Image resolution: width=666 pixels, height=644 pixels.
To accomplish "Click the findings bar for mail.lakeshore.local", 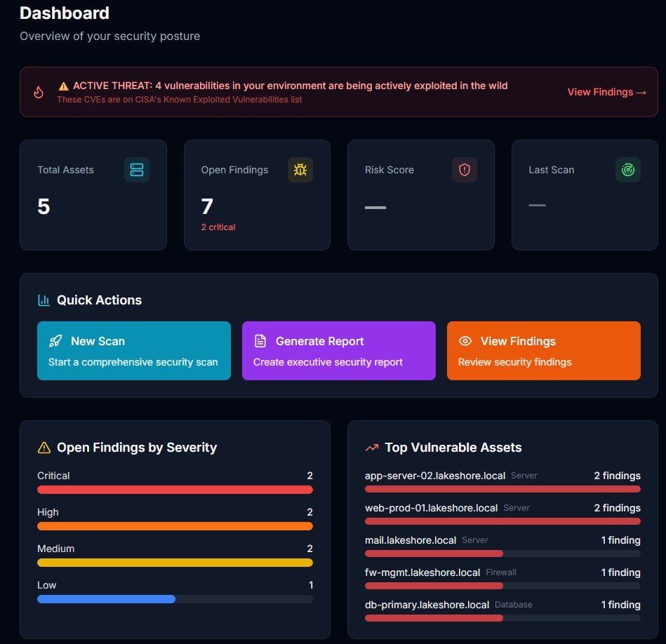I will pyautogui.click(x=502, y=554).
